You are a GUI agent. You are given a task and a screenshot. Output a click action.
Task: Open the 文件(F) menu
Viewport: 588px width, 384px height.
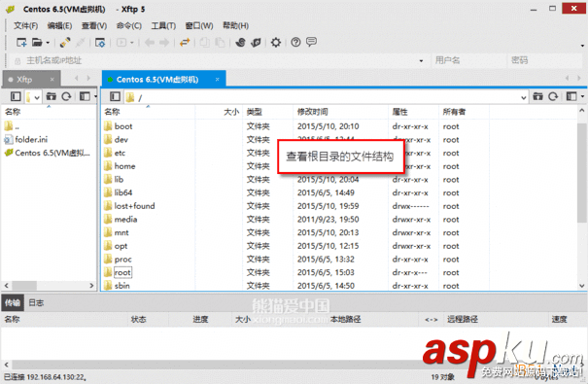coord(26,25)
